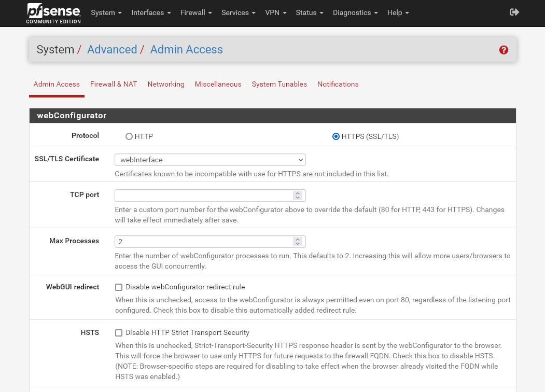Click the Admin Access breadcrumb link
545x392 pixels.
pyautogui.click(x=186, y=50)
